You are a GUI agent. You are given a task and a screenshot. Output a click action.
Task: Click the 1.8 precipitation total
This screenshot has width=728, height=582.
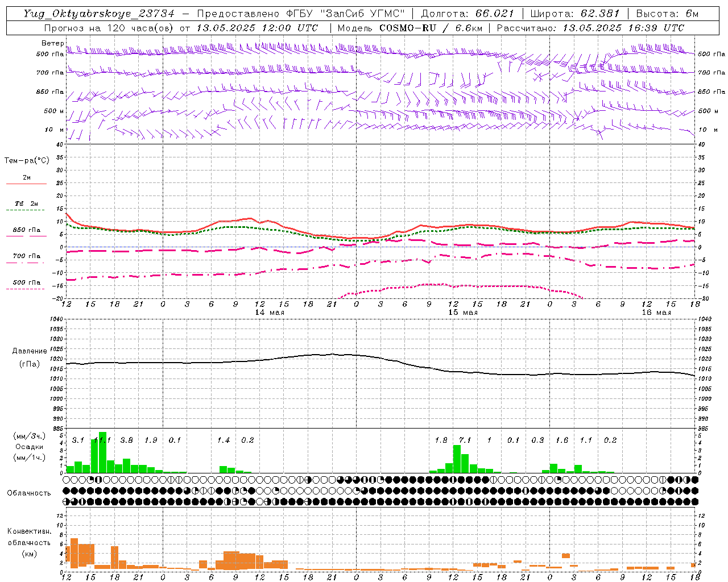[441, 440]
